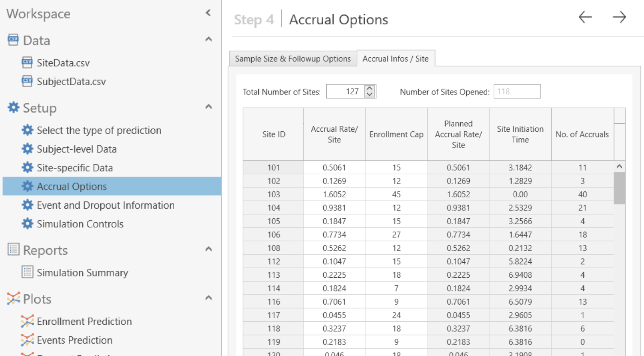Click the Number of Sites Opened field
The width and height of the screenshot is (644, 356).
click(x=517, y=92)
